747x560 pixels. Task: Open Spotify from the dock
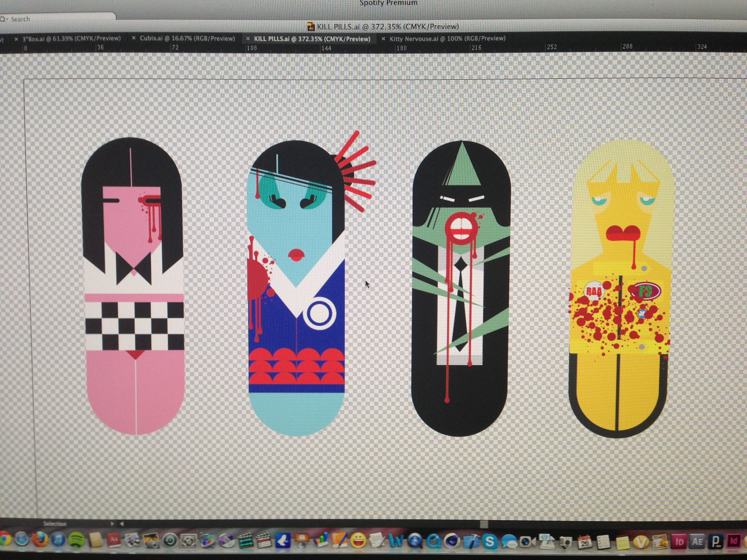[x=77, y=540]
